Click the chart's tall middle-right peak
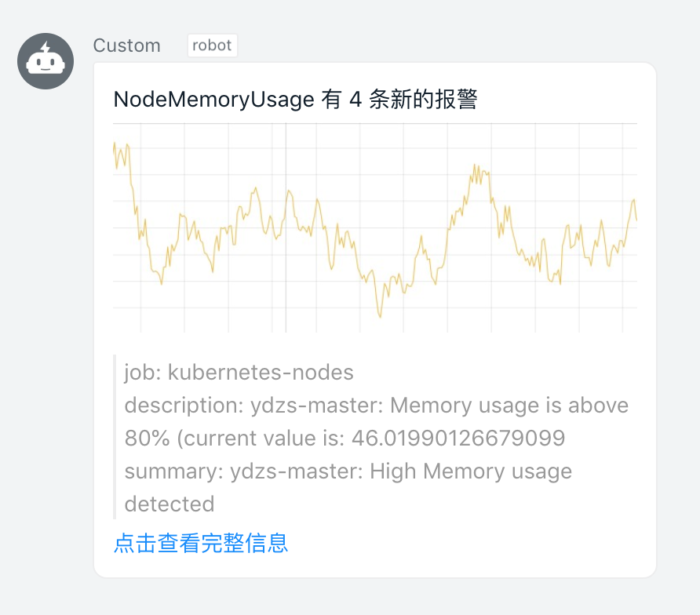This screenshot has width=700, height=615. (475, 166)
